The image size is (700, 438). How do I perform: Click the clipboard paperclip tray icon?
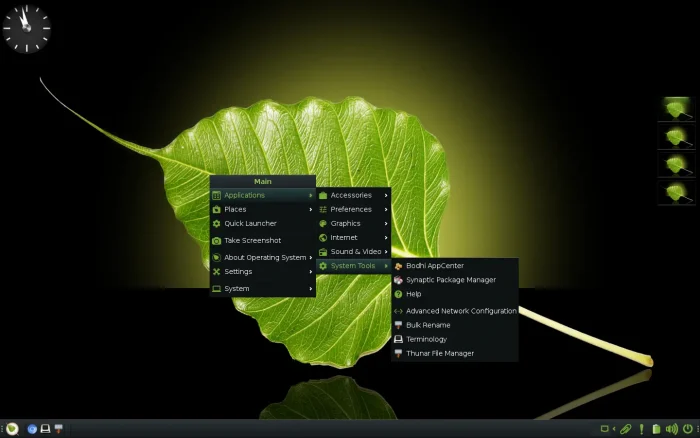[x=625, y=429]
